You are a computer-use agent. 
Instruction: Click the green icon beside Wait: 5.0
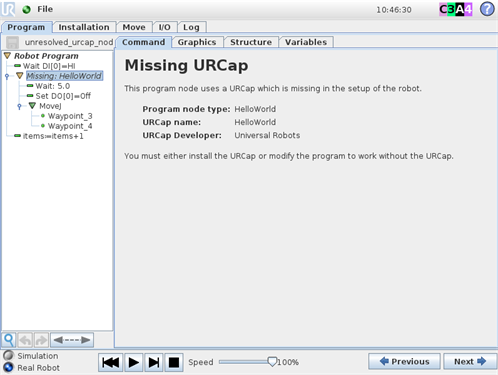pyautogui.click(x=30, y=86)
